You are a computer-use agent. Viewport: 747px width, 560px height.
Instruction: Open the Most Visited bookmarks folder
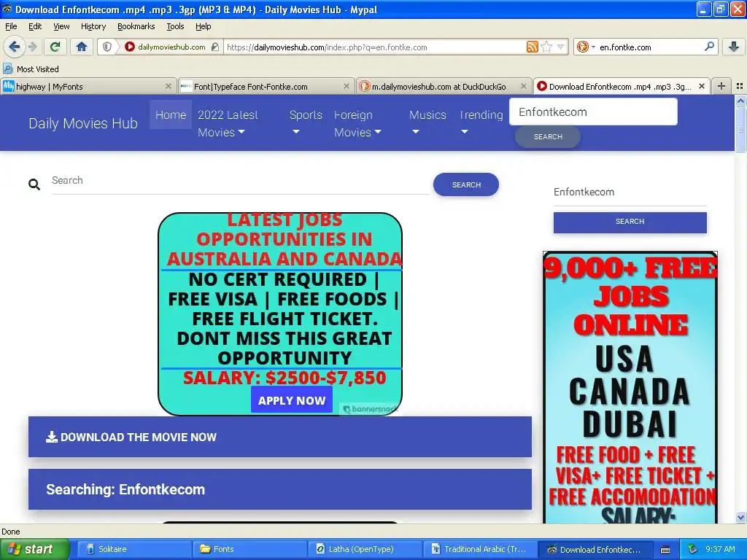pos(31,69)
